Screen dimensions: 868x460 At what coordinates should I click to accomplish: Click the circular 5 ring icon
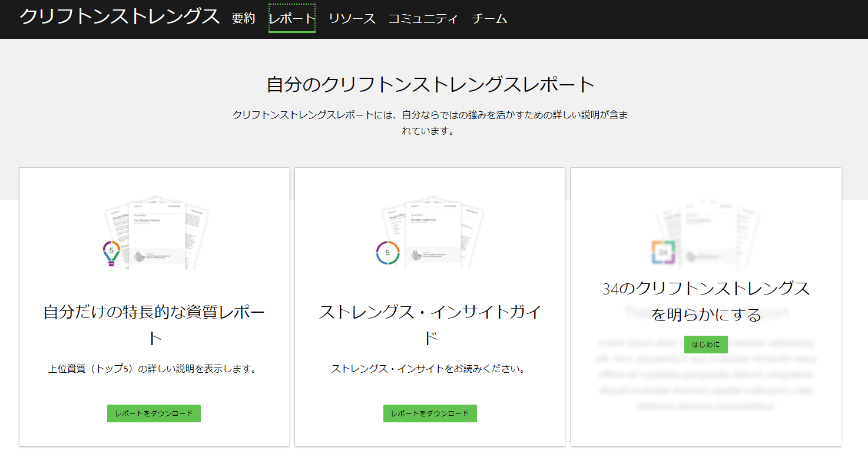[387, 253]
